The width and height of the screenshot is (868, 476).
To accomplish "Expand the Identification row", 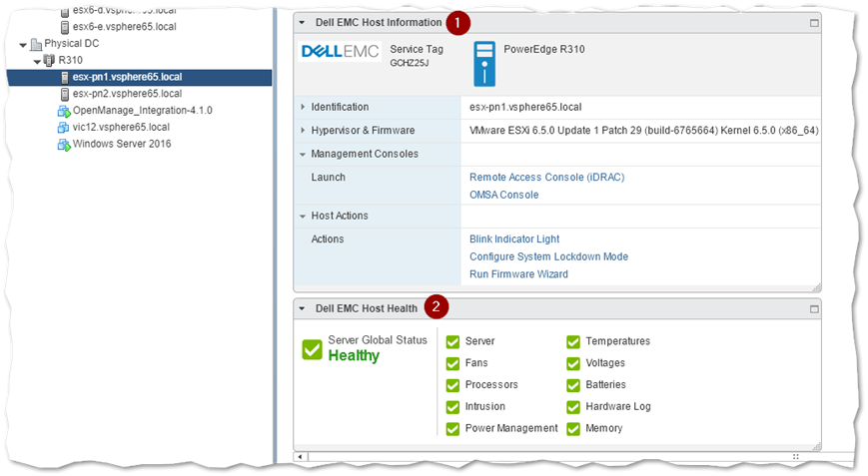I will 303,107.
